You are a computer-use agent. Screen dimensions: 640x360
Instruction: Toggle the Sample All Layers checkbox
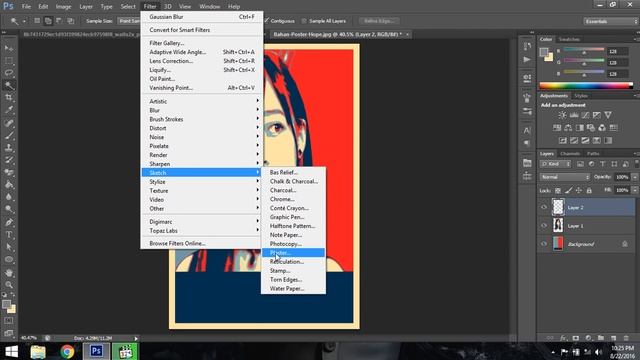click(x=304, y=21)
